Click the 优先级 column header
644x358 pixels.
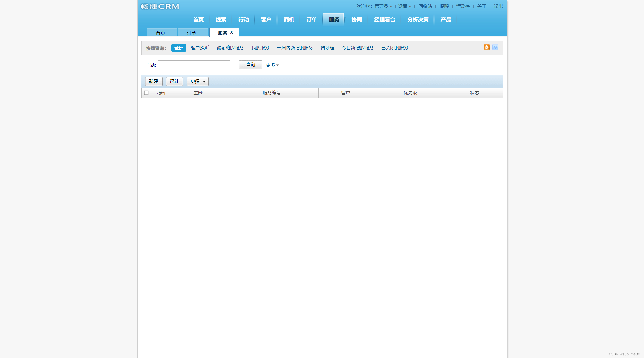[410, 93]
